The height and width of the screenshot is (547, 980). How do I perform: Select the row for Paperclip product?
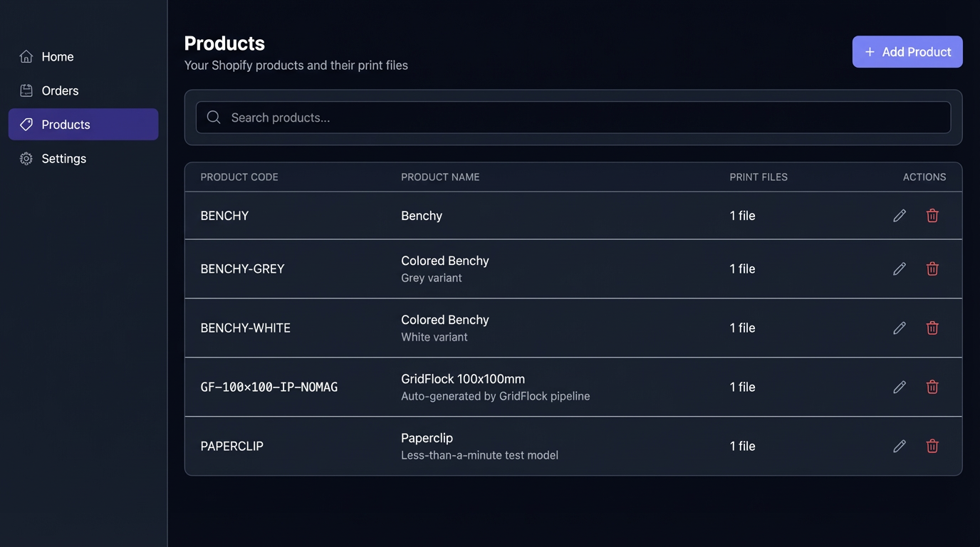click(499, 446)
